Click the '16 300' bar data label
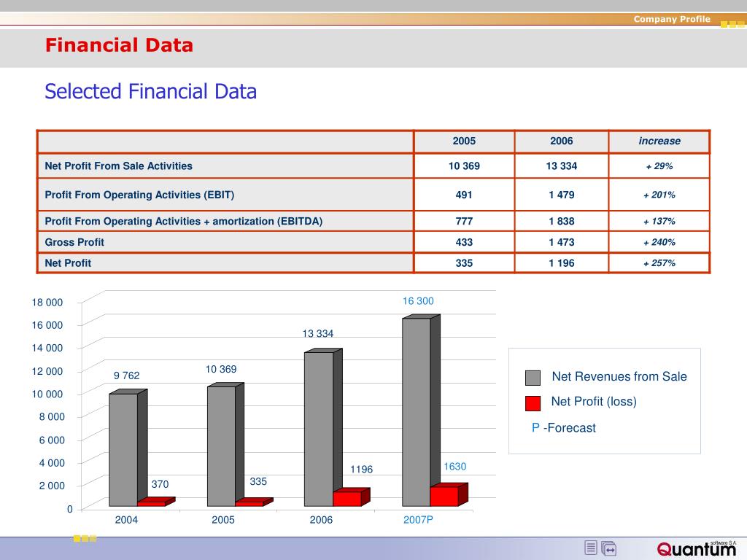This screenshot has height=560, width=747. coord(418,301)
